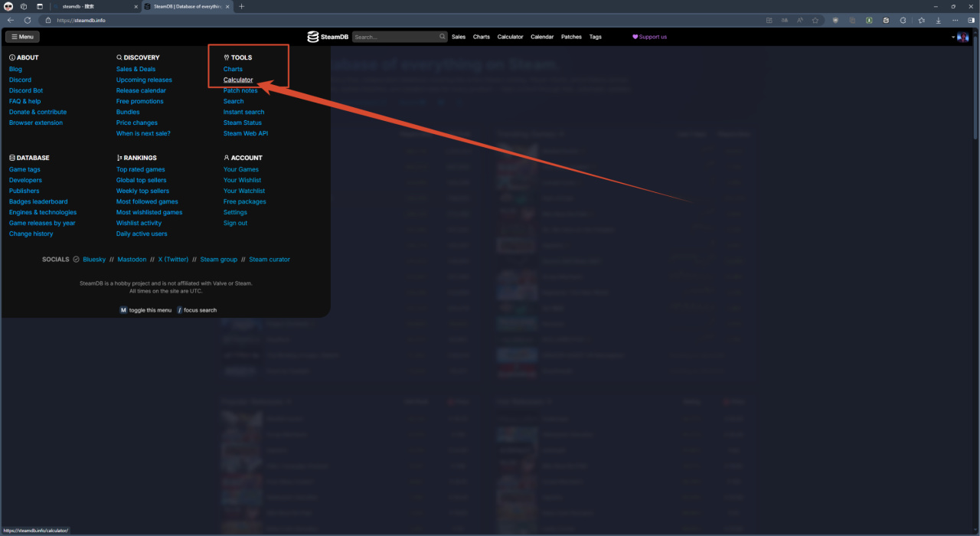The height and width of the screenshot is (536, 980).
Task: Open Calendar in the top navigation
Action: [x=542, y=37]
